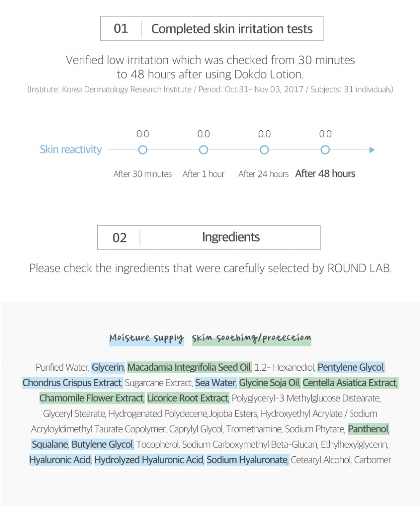Select the Pentylene Glycol ingredient
Viewport: 420px width, 506px height.
tap(350, 367)
